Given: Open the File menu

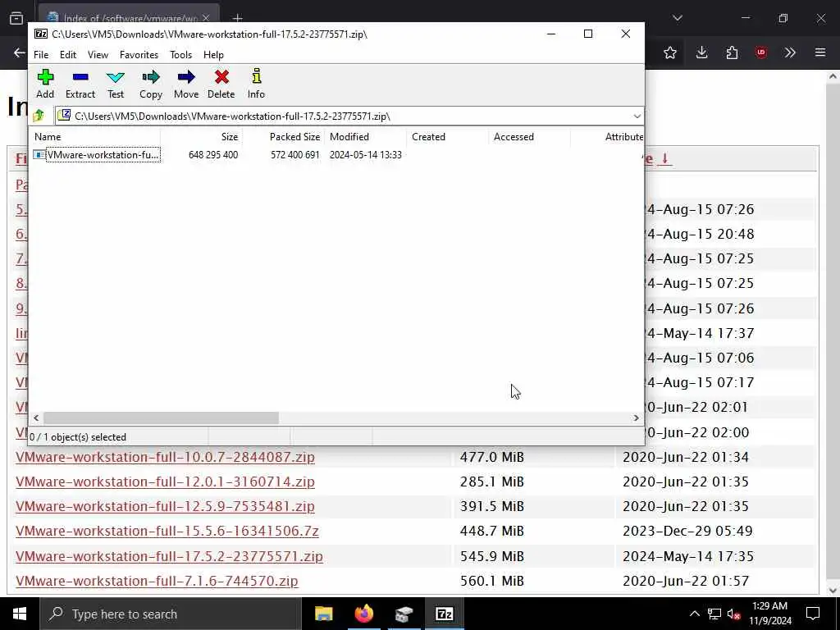Looking at the screenshot, I should coord(41,55).
